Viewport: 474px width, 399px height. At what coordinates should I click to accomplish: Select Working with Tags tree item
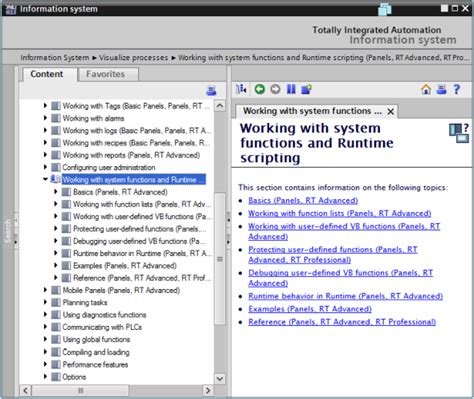coord(137,106)
